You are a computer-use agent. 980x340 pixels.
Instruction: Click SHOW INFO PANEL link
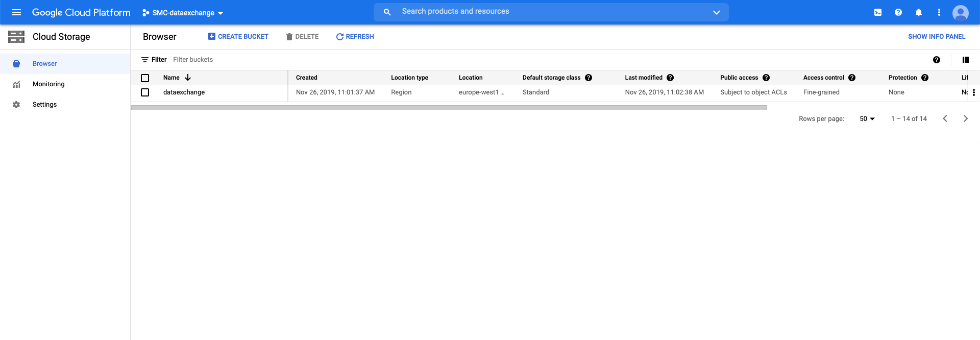click(x=936, y=37)
